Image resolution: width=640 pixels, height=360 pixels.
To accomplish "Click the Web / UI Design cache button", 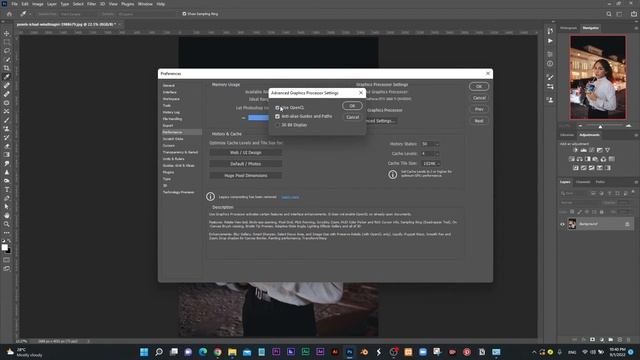I will (x=246, y=153).
